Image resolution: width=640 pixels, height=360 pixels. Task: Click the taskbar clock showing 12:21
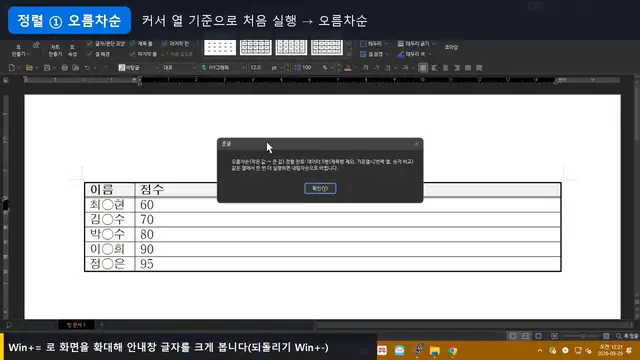coord(611,350)
